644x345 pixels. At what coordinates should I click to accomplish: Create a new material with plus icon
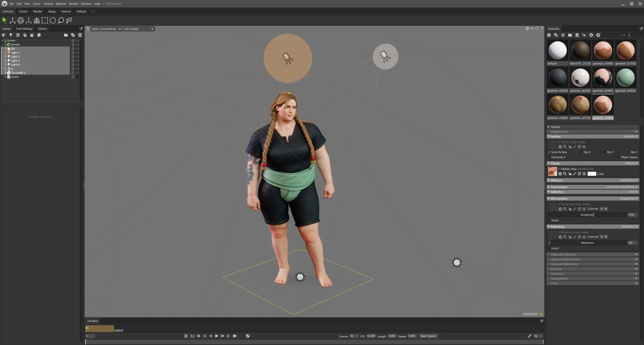click(x=549, y=35)
